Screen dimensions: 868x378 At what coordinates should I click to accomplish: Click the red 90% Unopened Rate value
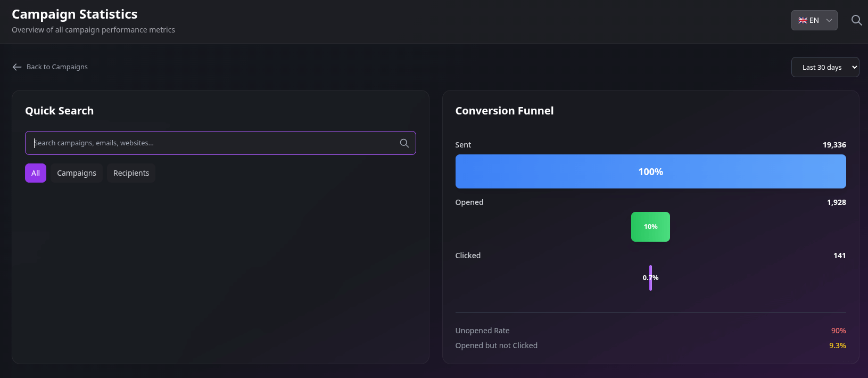pyautogui.click(x=838, y=331)
